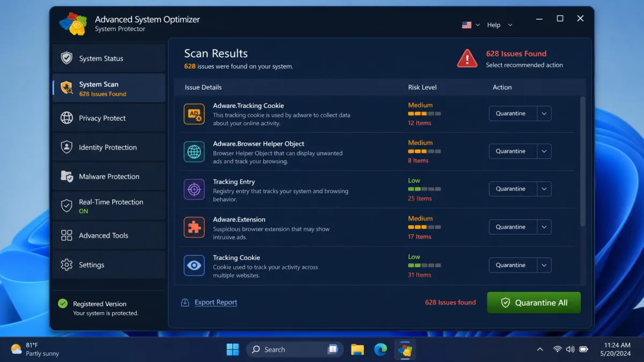Click the Advanced System Optimizer logo icon
Image resolution: width=644 pixels, height=362 pixels.
coord(73,24)
